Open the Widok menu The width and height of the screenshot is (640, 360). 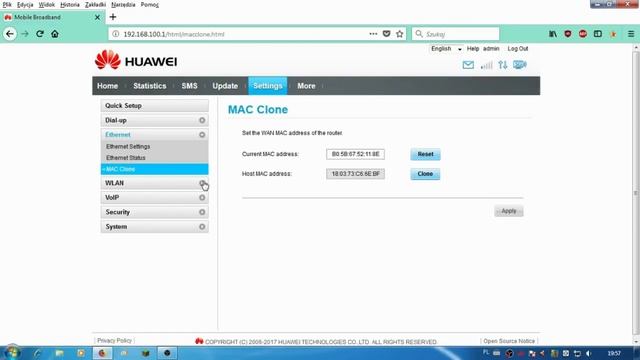(47, 4)
